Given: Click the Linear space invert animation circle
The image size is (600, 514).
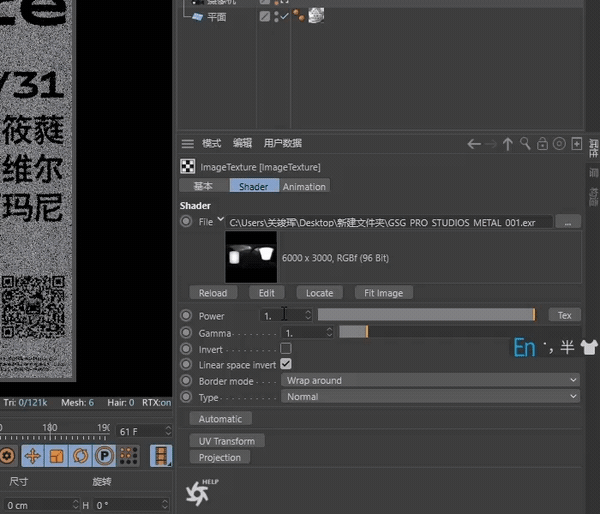Looking at the screenshot, I should point(186,364).
